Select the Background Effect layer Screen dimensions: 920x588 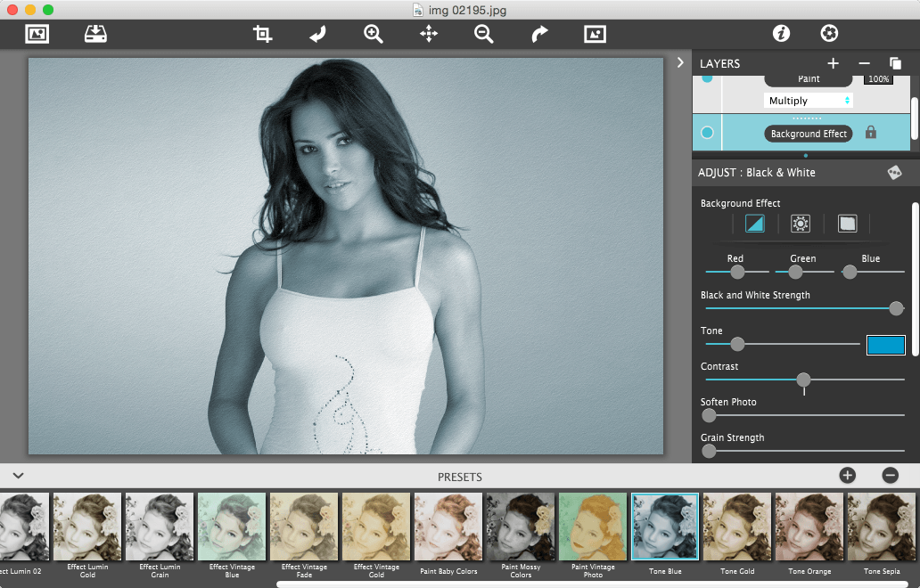tap(808, 133)
